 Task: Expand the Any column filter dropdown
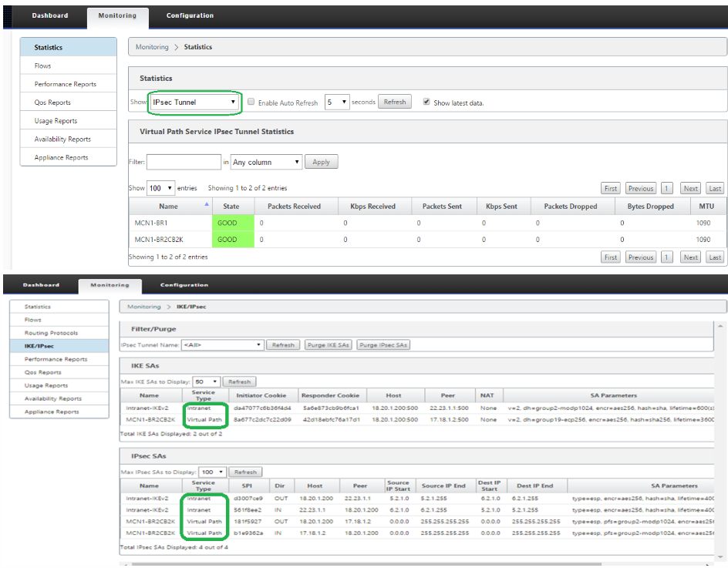266,163
